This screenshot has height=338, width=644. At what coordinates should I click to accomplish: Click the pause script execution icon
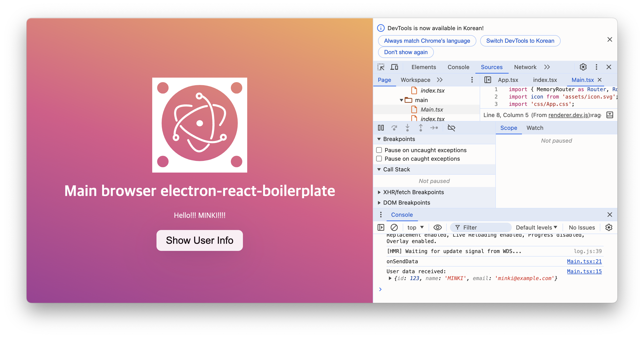(x=381, y=128)
